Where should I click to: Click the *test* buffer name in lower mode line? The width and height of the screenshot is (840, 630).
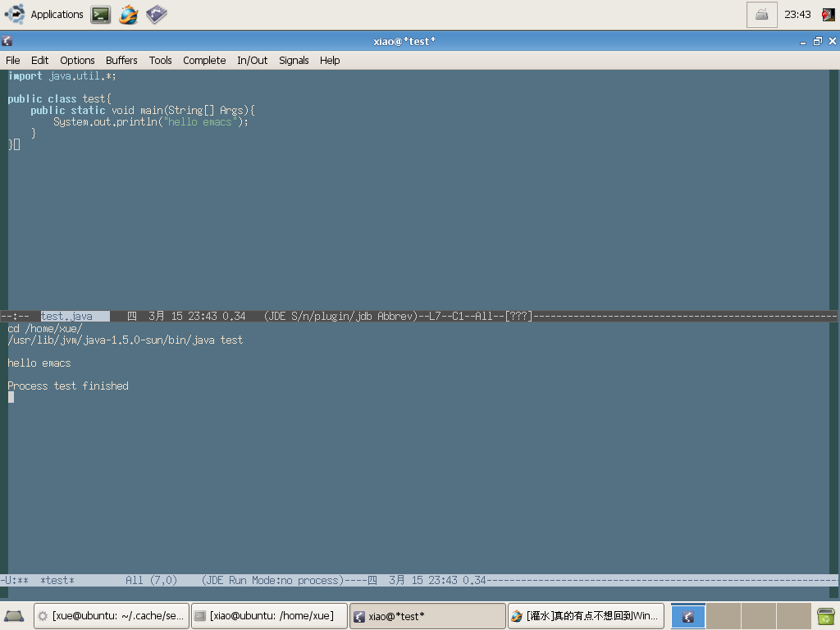57,580
